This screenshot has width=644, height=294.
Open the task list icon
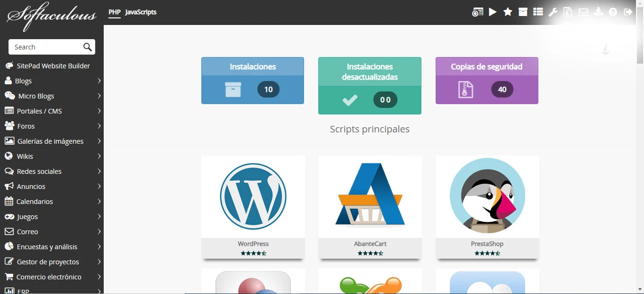click(x=538, y=12)
